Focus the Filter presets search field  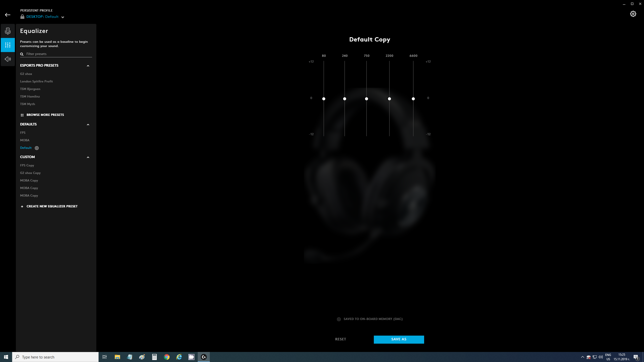tap(56, 54)
